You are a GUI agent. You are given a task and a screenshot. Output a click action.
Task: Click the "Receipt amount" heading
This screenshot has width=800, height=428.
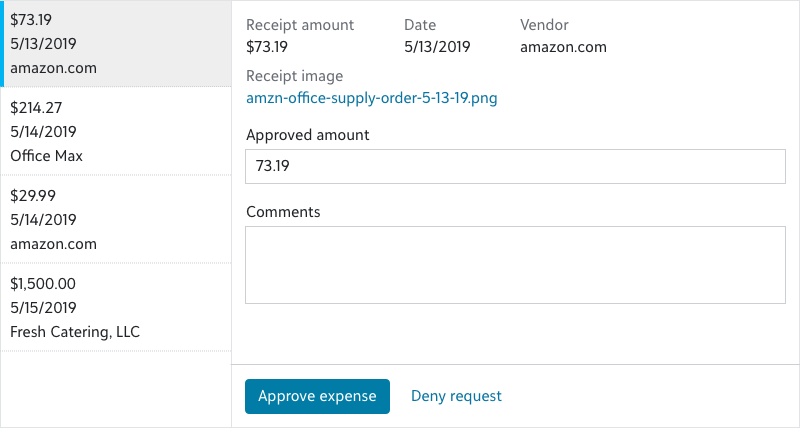tap(300, 24)
